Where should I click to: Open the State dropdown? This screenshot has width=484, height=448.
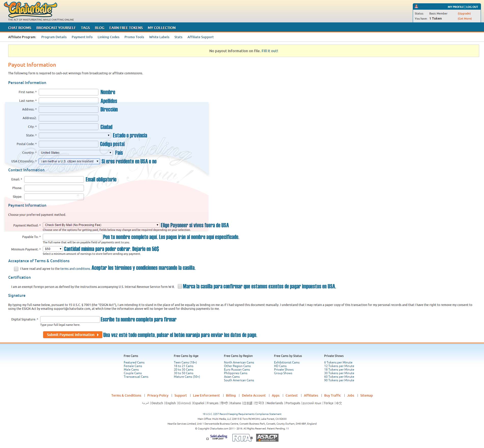75,135
